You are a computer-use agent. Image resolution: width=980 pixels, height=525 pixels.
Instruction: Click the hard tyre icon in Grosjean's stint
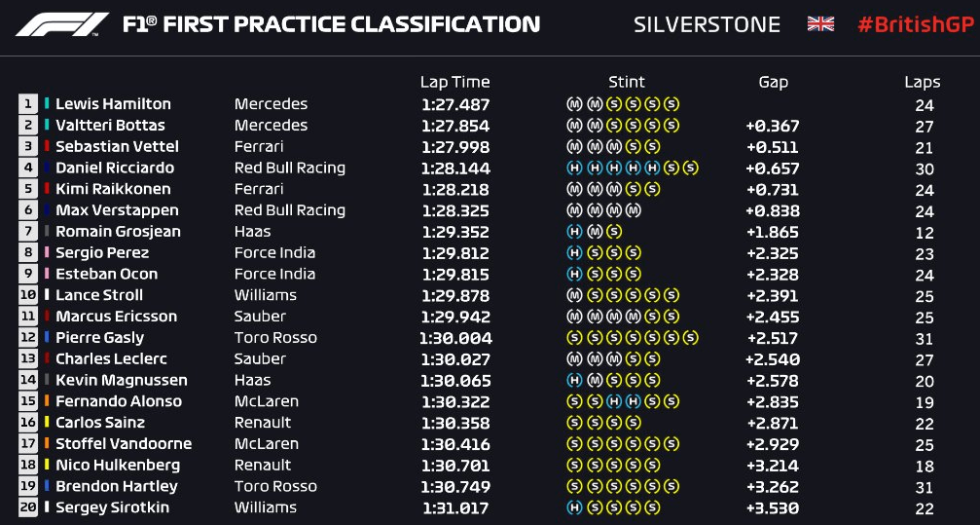[x=574, y=232]
